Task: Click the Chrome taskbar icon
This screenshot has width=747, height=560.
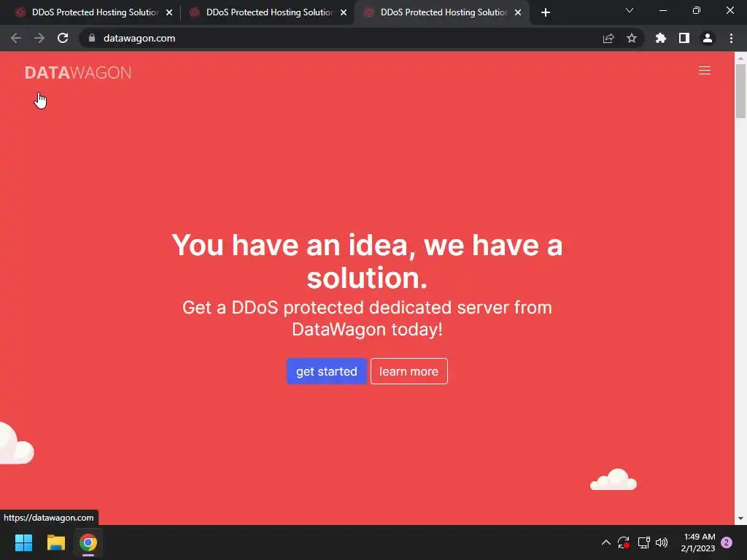Action: (88, 542)
